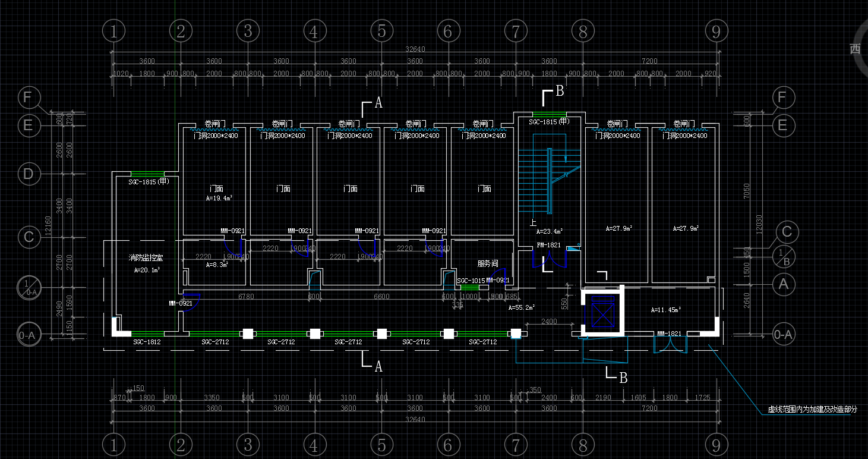The height and width of the screenshot is (459, 868).
Task: Select the FM-1821 fire door label
Action: (x=548, y=245)
